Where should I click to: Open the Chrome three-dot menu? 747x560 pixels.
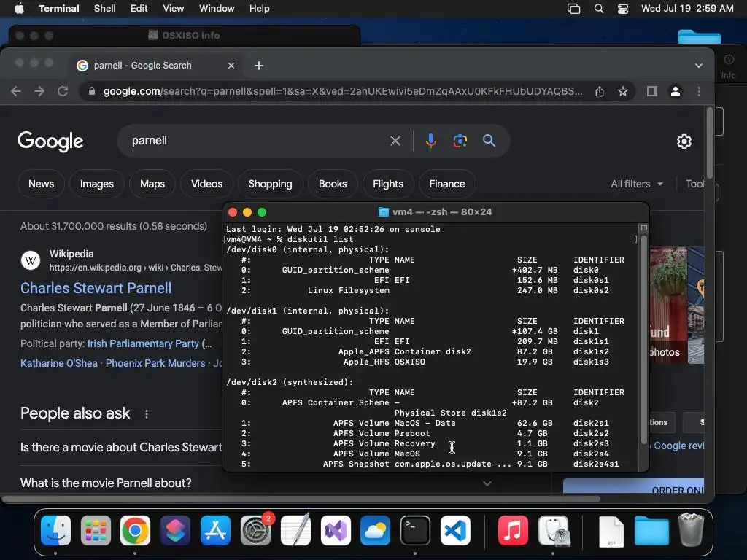[x=699, y=91]
